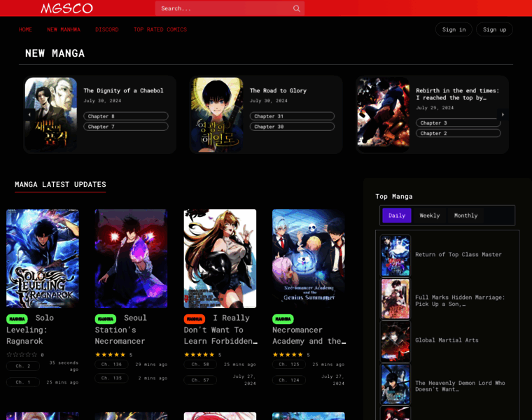Viewport: 532px width, 420px height.
Task: Open Ch. 57 of I Really Don't Want
Action: 200,380
